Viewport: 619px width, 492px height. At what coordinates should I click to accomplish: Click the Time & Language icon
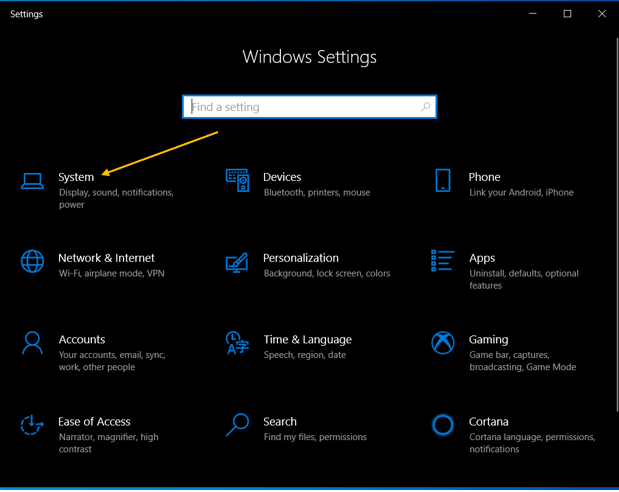pyautogui.click(x=237, y=343)
